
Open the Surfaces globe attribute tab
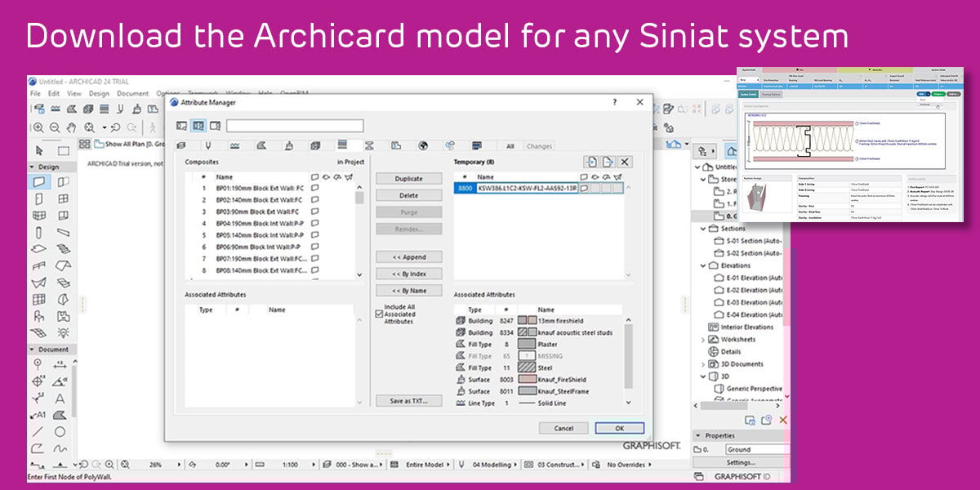422,145
